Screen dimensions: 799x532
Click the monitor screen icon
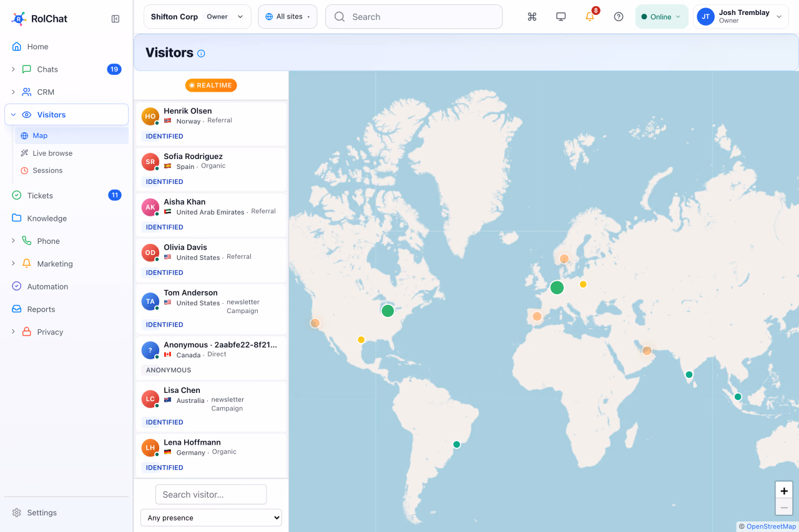tap(561, 17)
